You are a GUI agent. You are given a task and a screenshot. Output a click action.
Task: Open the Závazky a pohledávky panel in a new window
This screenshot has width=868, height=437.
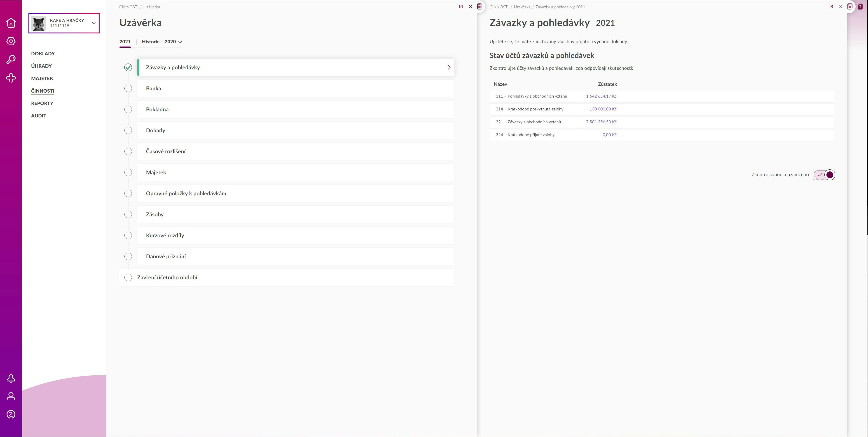[831, 6]
